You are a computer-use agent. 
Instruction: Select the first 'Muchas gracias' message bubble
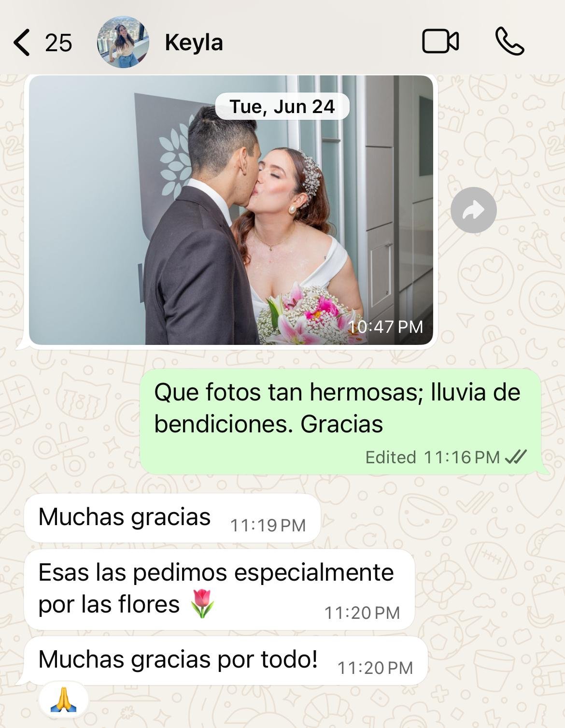[x=172, y=518]
